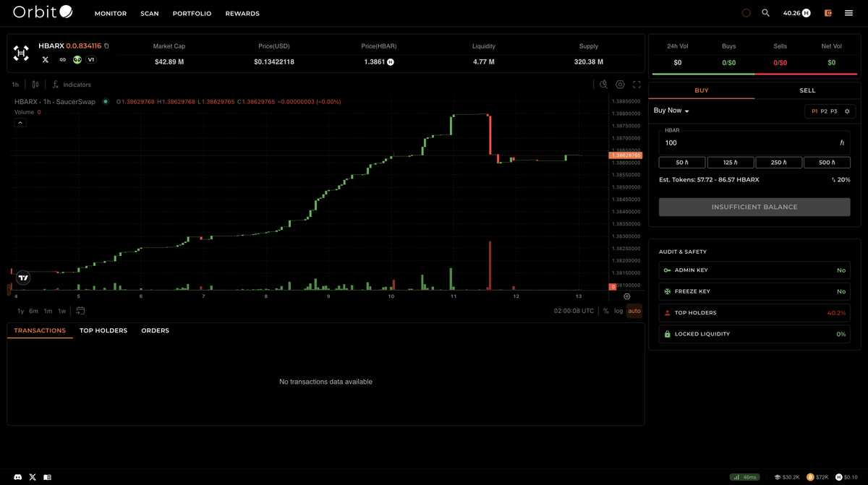This screenshot has width=868, height=485.
Task: Open the PORTFOLIO page
Action: click(192, 14)
